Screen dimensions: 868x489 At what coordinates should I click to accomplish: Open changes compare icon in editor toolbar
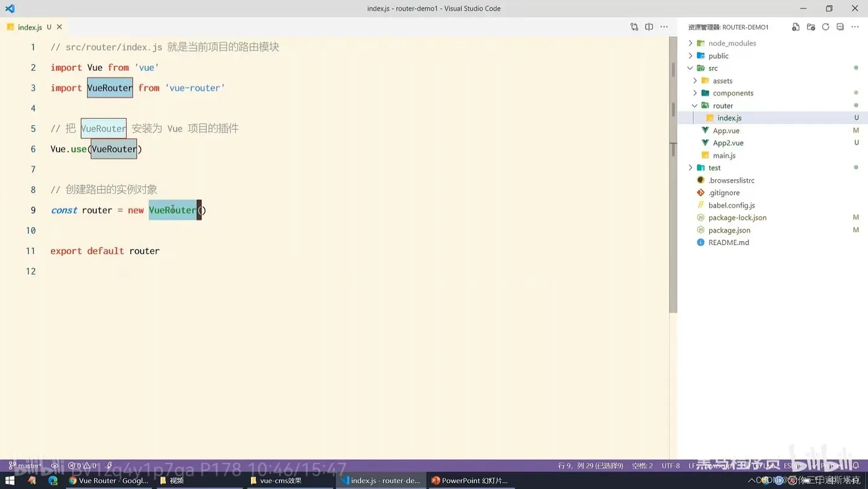pos(634,27)
